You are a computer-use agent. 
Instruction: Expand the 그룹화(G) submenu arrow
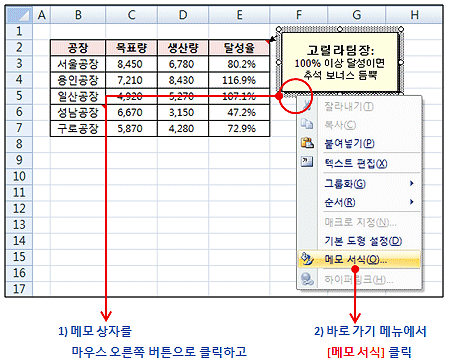(x=412, y=183)
